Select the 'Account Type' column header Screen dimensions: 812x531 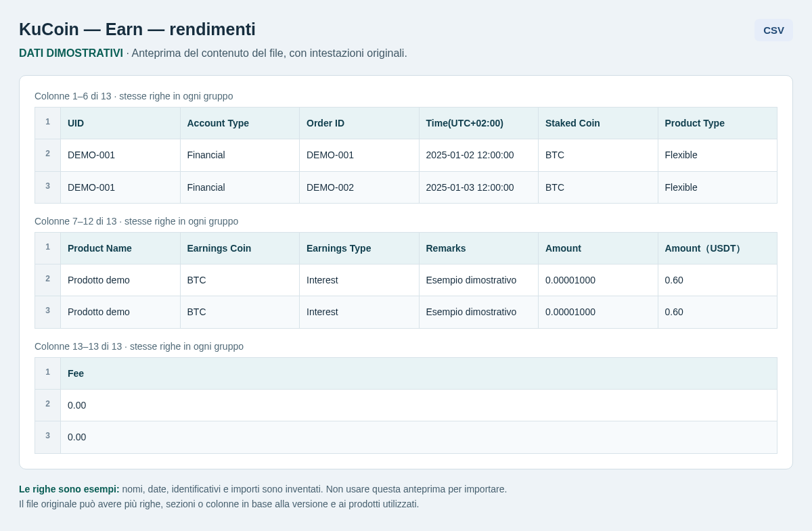(240, 123)
